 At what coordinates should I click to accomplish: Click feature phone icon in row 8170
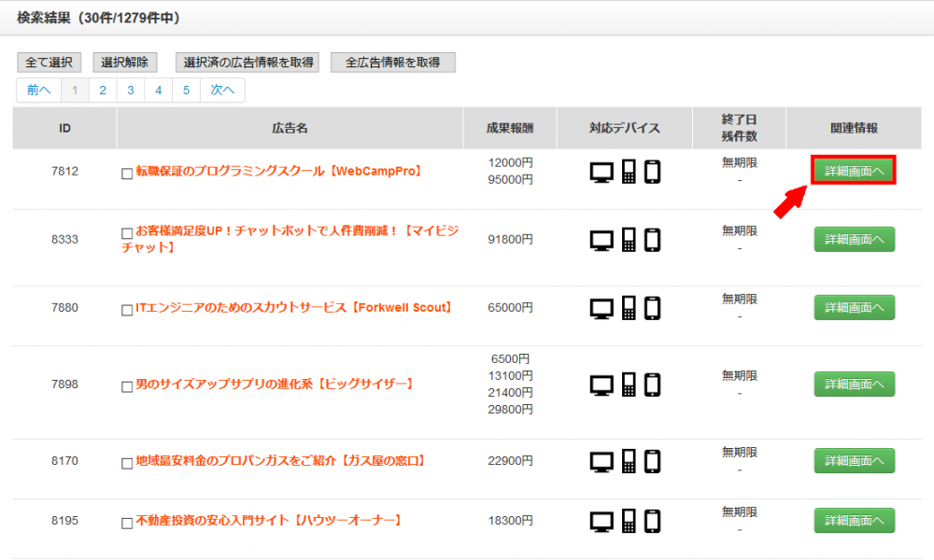click(x=629, y=461)
